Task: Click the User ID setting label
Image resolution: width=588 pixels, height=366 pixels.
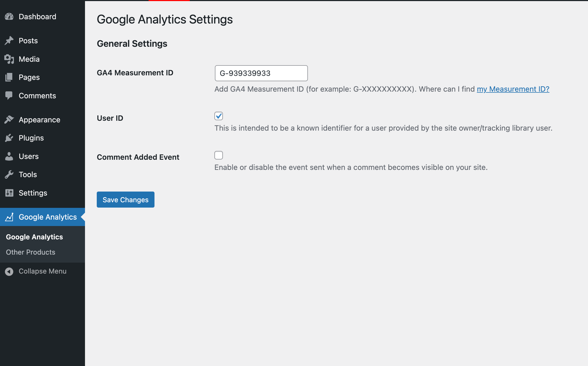Action: point(110,118)
